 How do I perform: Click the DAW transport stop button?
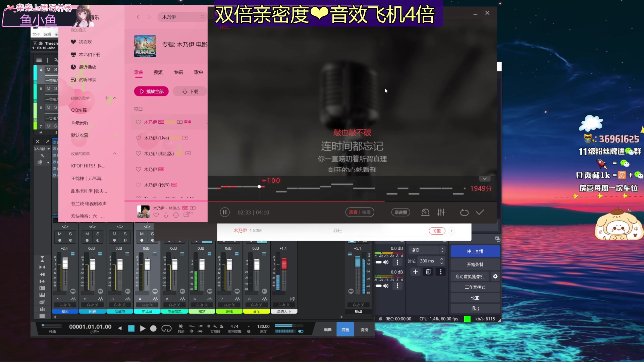tap(131, 328)
